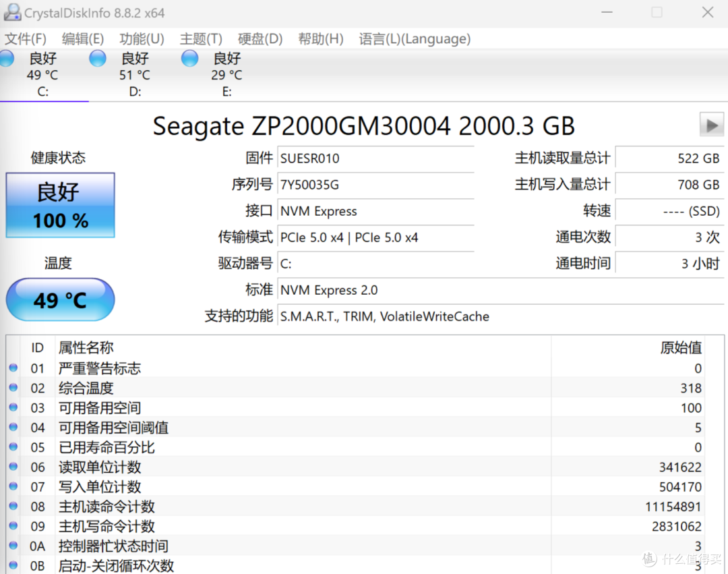Select the D: drive tab at 51 °C
The image size is (728, 574).
135,75
